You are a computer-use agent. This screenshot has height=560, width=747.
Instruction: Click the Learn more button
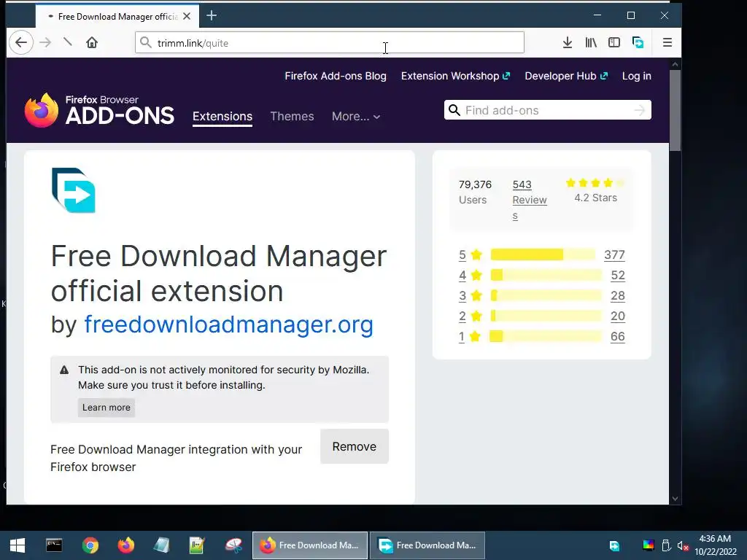(x=107, y=408)
